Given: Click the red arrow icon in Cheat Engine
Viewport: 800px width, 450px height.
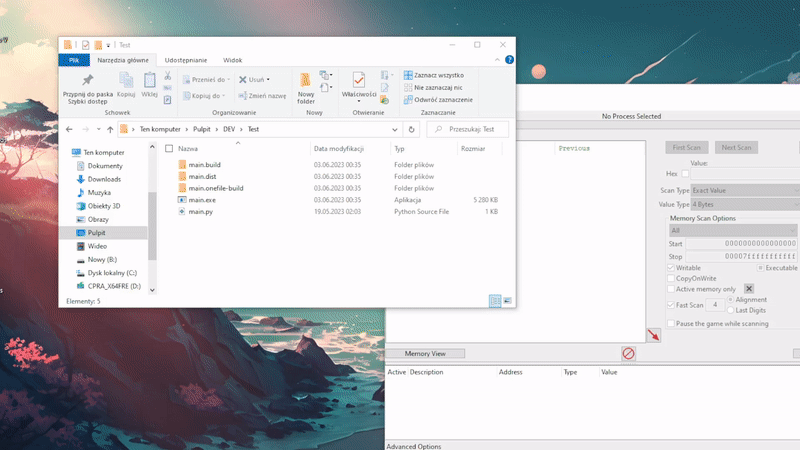Looking at the screenshot, I should coord(654,335).
